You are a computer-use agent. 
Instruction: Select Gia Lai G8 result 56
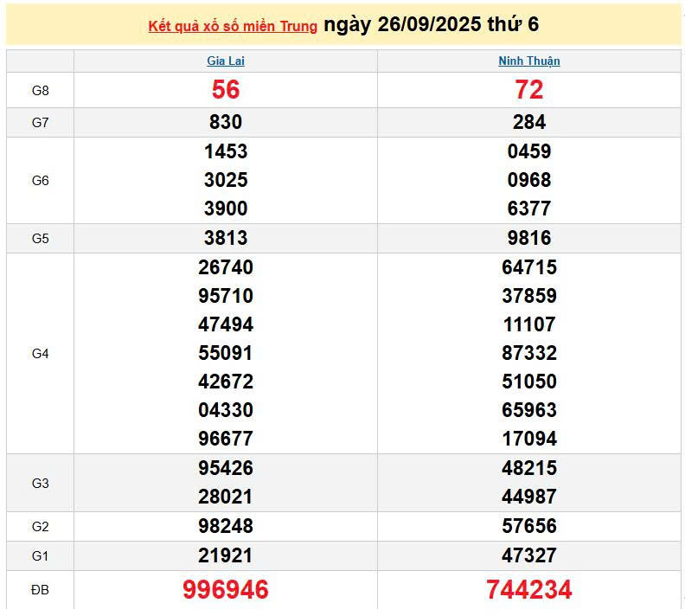coord(226,90)
